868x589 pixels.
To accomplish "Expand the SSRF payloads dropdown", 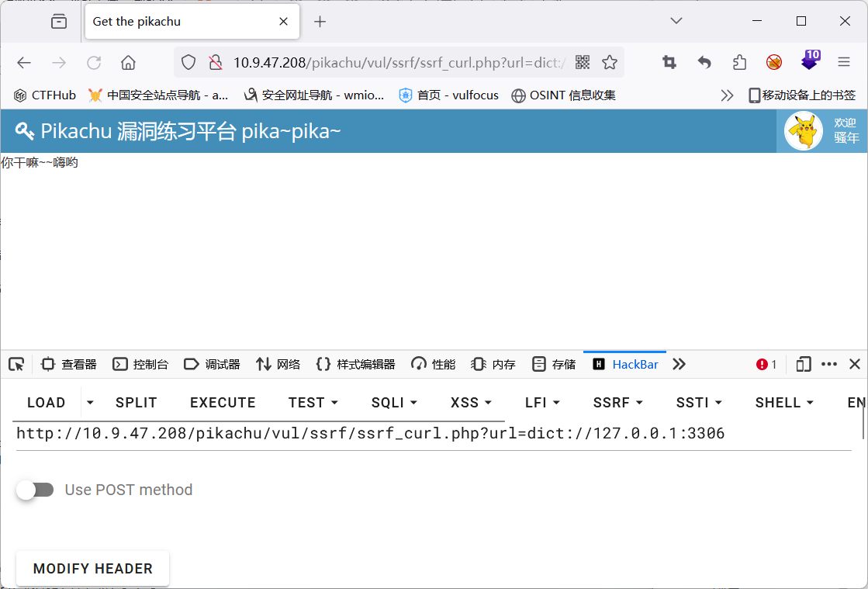I will click(617, 402).
